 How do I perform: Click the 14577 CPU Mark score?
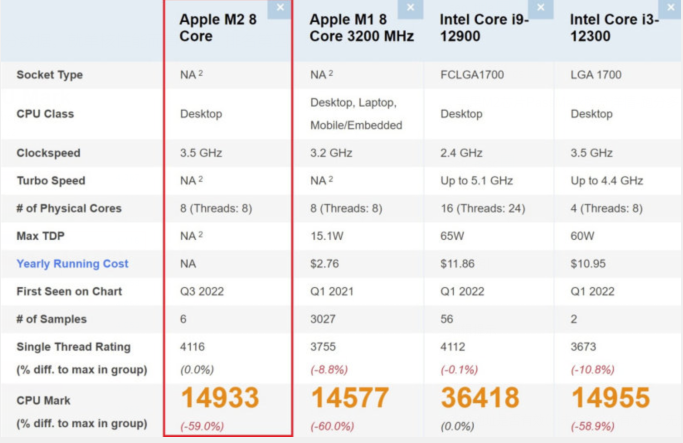click(x=350, y=398)
